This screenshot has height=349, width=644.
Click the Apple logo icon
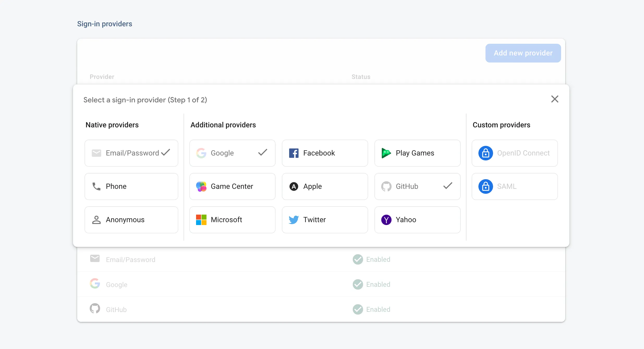(294, 186)
